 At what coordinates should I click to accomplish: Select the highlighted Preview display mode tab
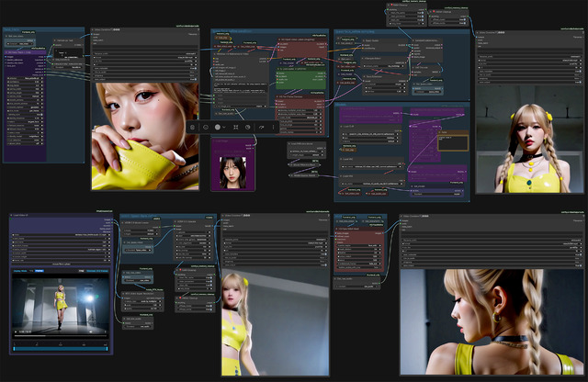(x=40, y=271)
